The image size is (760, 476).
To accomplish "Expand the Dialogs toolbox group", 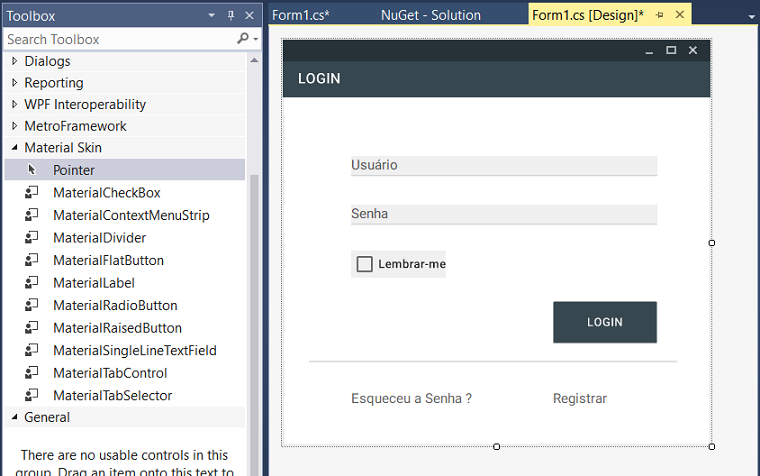I will tap(15, 61).
